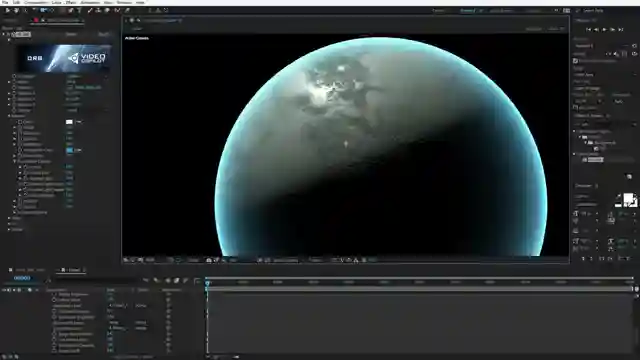The width and height of the screenshot is (640, 360).
Task: Select the Type text tool
Action: coord(79,10)
